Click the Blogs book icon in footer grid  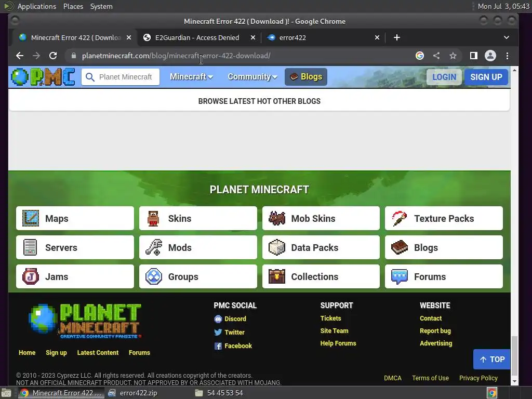(x=400, y=247)
